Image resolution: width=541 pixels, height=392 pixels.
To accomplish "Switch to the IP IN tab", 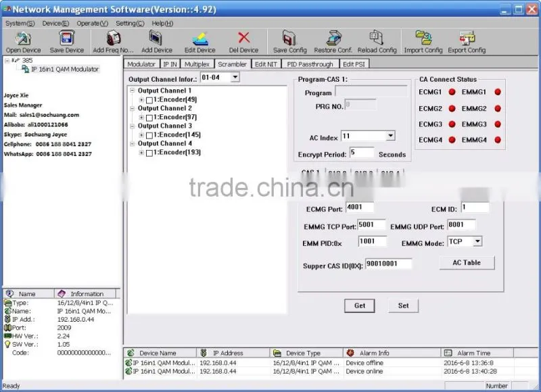I will pyautogui.click(x=170, y=64).
